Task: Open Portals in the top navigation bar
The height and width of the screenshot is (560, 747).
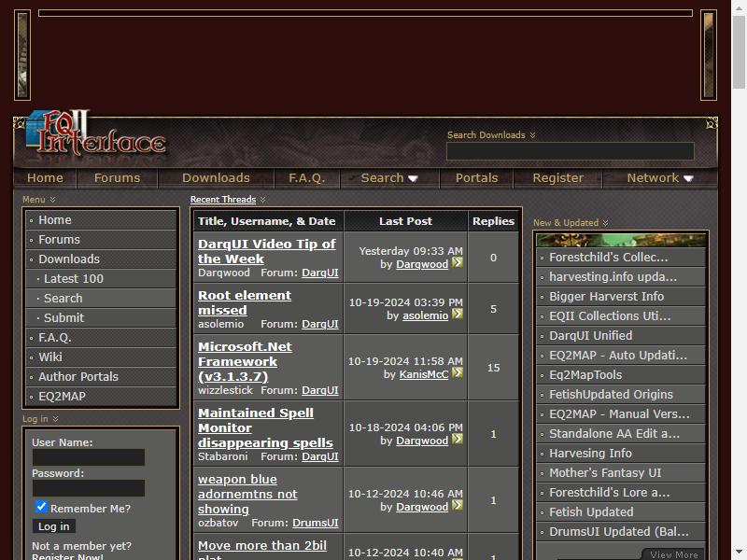Action: (476, 178)
